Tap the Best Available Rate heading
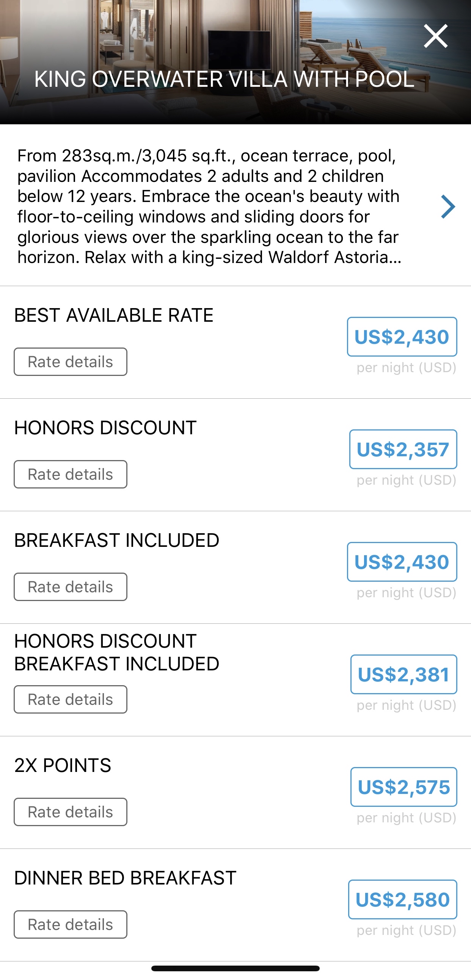Image resolution: width=471 pixels, height=980 pixels. pyautogui.click(x=114, y=315)
